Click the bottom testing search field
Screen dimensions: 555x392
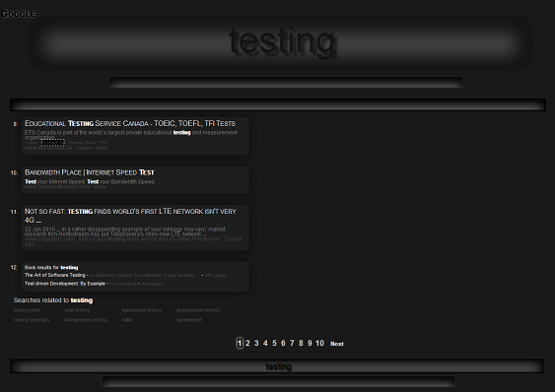coord(277,366)
